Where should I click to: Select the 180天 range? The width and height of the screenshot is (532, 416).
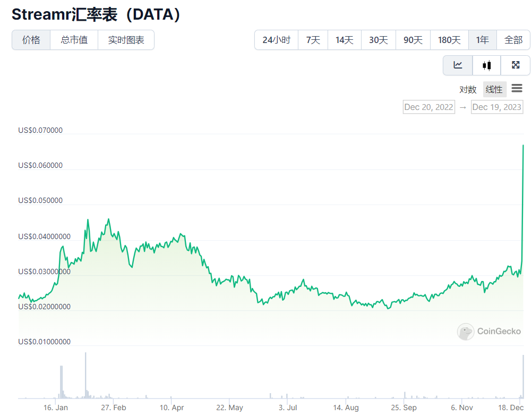pyautogui.click(x=449, y=39)
